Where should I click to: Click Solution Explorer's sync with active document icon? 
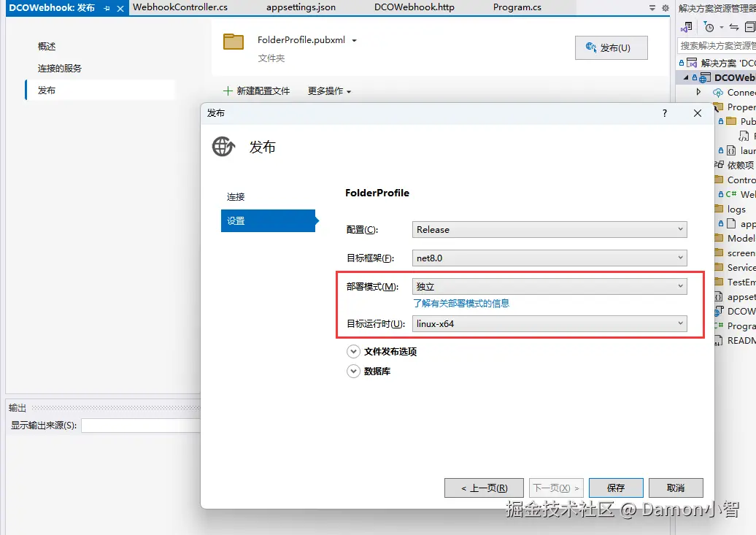click(734, 27)
